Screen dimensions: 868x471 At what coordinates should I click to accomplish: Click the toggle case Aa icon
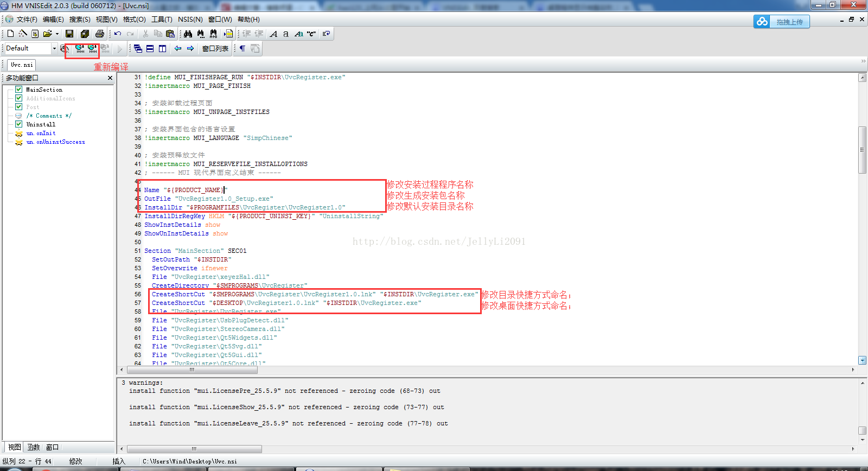298,34
